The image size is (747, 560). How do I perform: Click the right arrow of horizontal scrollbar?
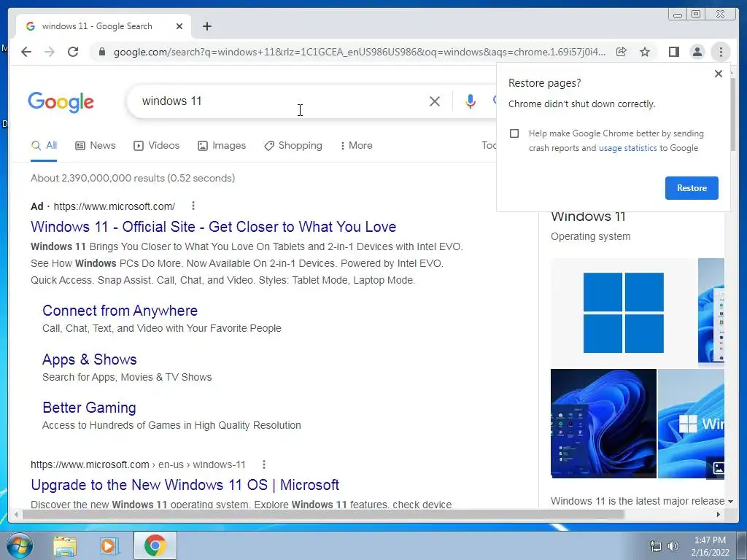[719, 514]
